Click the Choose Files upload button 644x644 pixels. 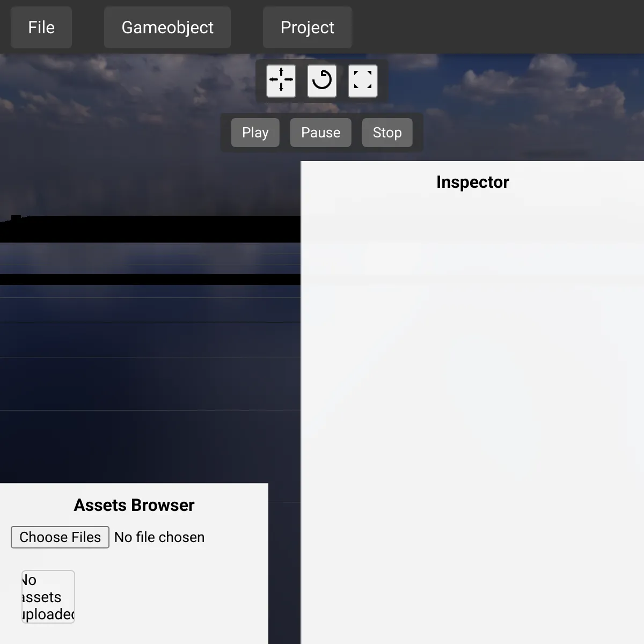60,537
